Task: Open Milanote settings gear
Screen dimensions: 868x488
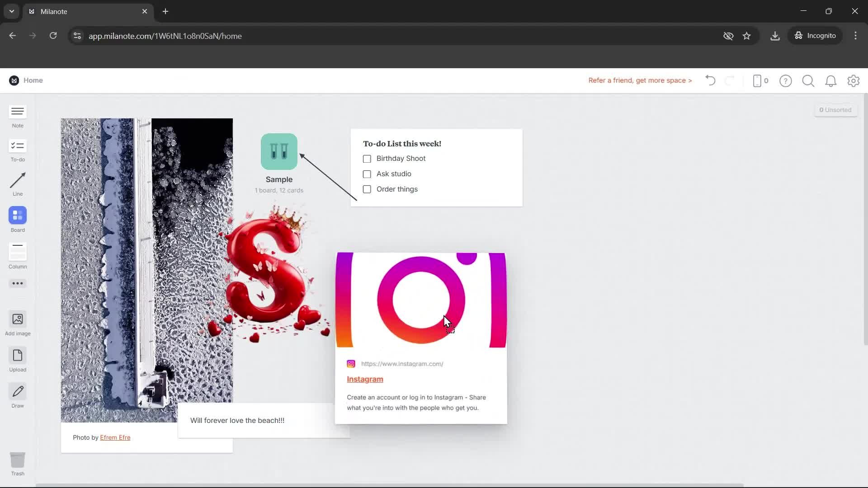Action: (x=854, y=81)
